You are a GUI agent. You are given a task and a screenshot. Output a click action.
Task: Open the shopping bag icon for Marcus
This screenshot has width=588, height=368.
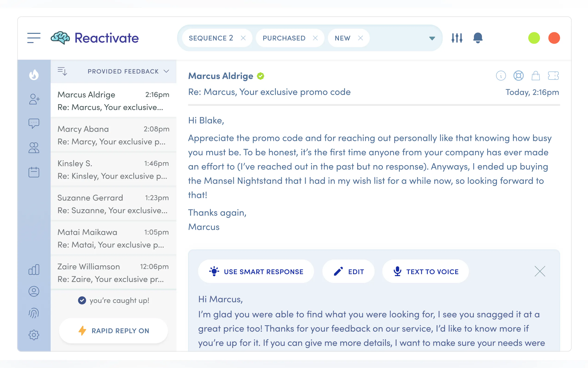535,76
